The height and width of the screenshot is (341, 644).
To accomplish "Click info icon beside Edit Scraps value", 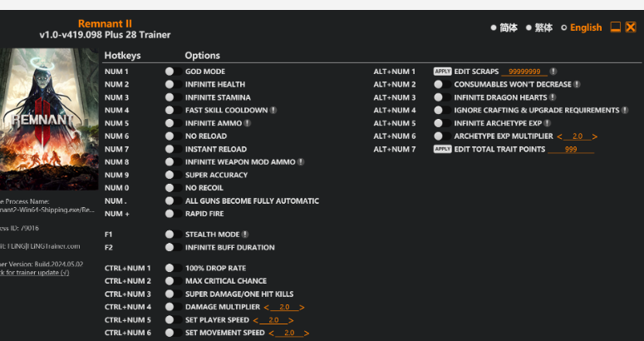I will pyautogui.click(x=553, y=72).
